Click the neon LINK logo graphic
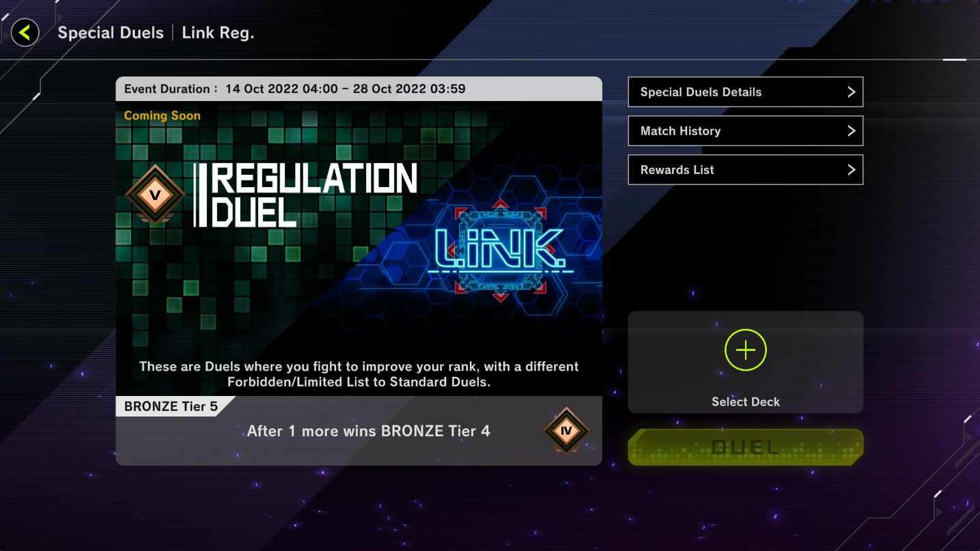Viewport: 980px width, 551px height. (501, 251)
